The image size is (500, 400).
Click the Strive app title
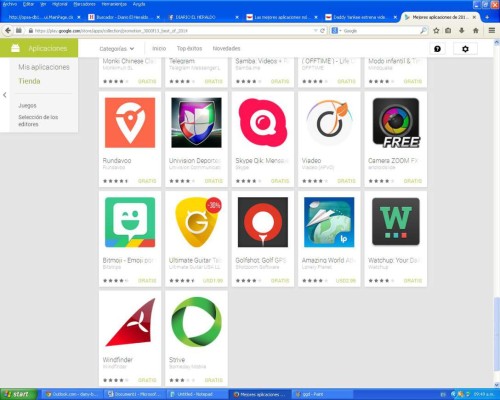pyautogui.click(x=177, y=360)
